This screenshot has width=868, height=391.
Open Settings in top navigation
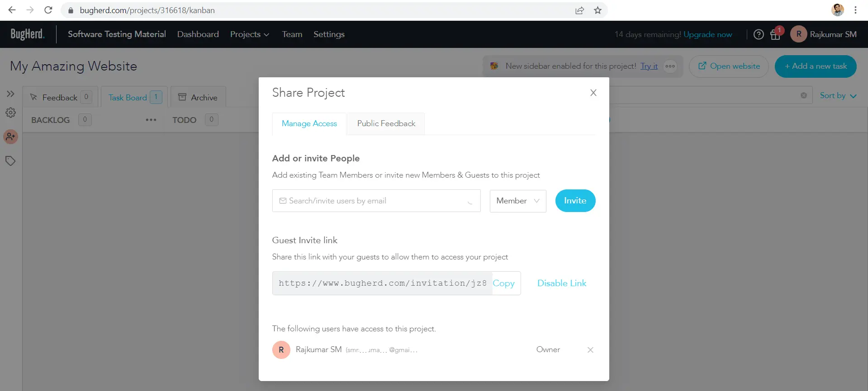[329, 34]
